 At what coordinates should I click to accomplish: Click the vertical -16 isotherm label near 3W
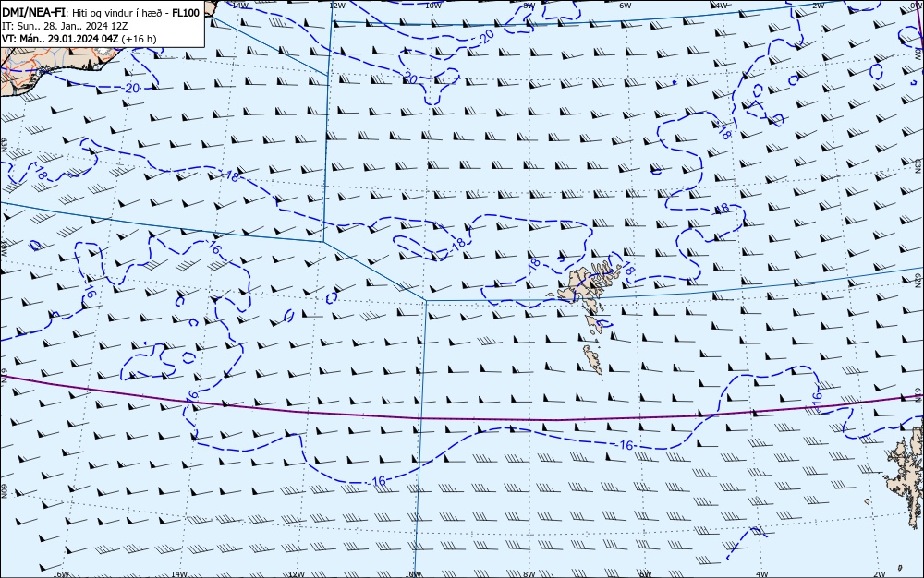(x=817, y=399)
